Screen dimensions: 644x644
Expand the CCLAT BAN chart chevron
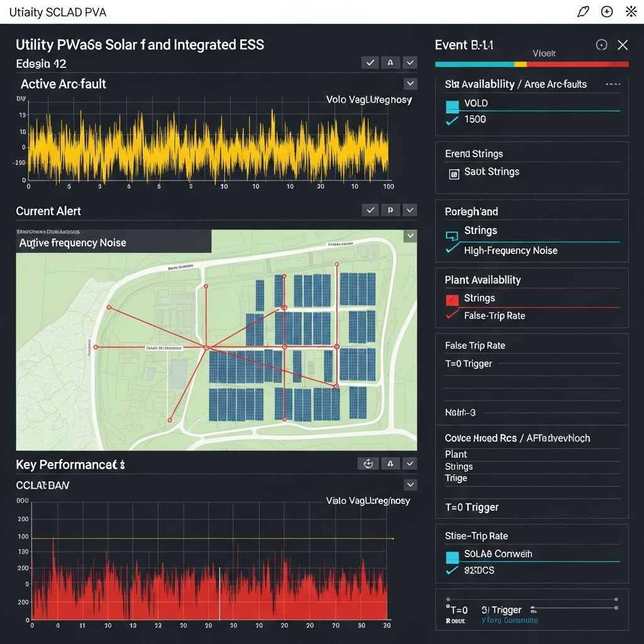(410, 484)
